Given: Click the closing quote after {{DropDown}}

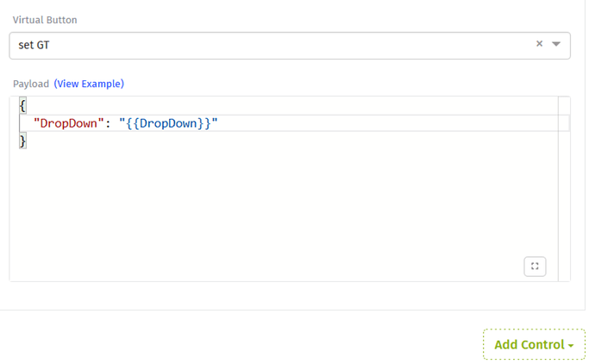Looking at the screenshot, I should (215, 123).
